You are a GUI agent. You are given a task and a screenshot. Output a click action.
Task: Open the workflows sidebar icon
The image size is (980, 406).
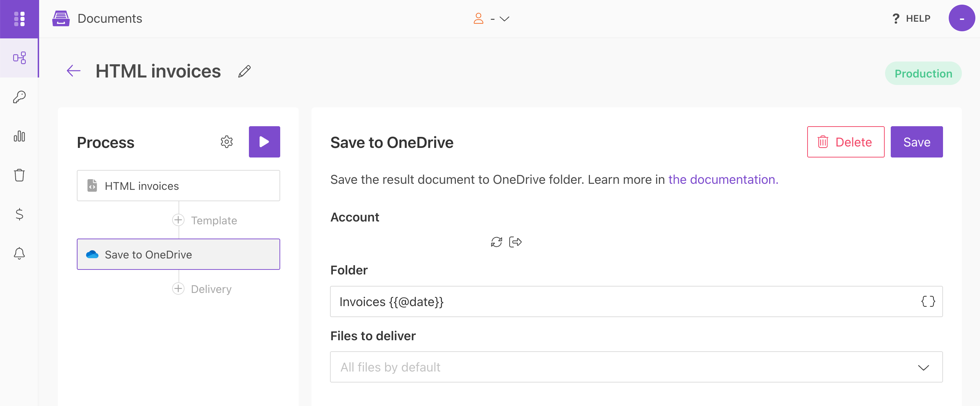(x=20, y=58)
